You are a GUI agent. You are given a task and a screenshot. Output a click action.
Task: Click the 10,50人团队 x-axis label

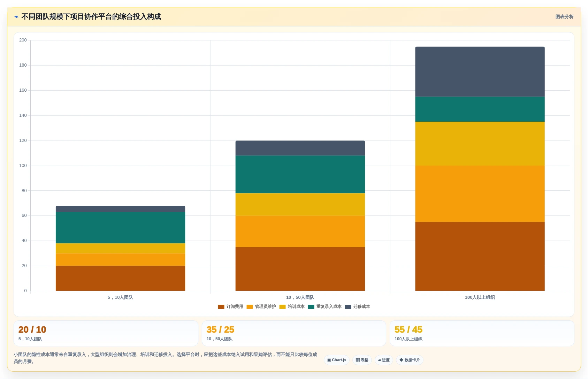[x=300, y=297]
